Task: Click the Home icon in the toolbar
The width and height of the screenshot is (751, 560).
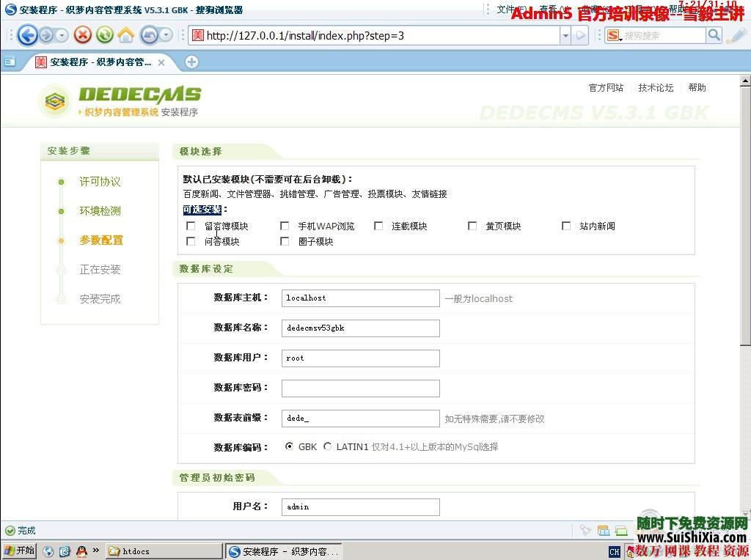Action: [126, 35]
